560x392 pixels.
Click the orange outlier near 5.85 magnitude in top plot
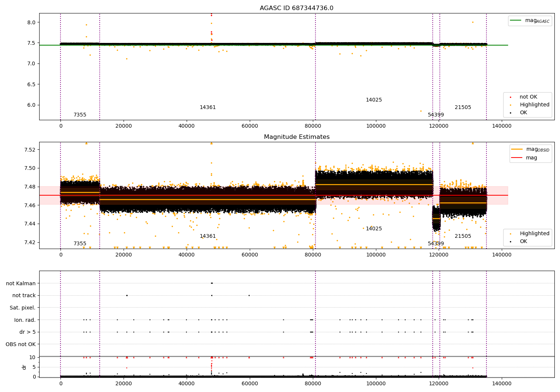coord(421,111)
